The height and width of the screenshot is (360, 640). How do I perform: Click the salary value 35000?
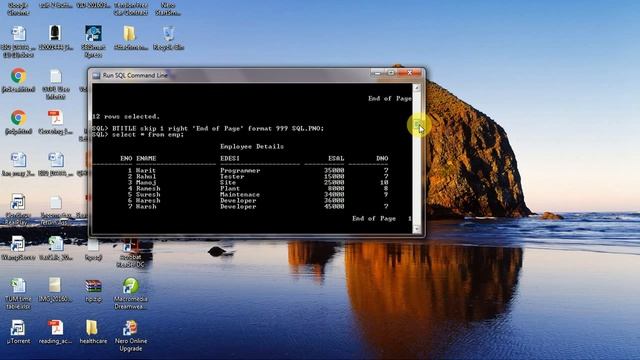click(334, 170)
